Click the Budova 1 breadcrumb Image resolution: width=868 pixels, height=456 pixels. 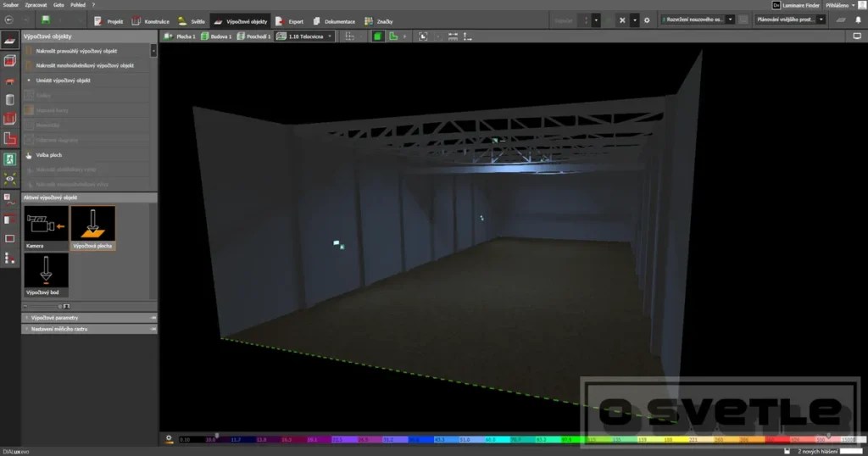[x=216, y=36]
